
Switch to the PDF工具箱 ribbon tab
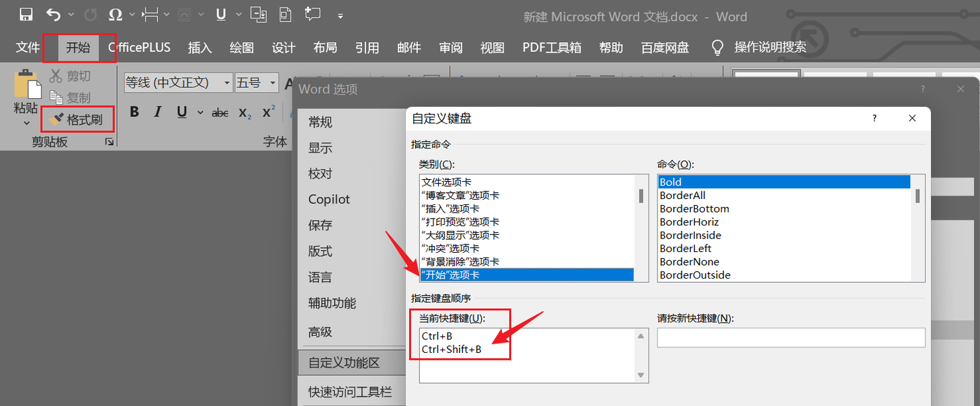(x=551, y=48)
